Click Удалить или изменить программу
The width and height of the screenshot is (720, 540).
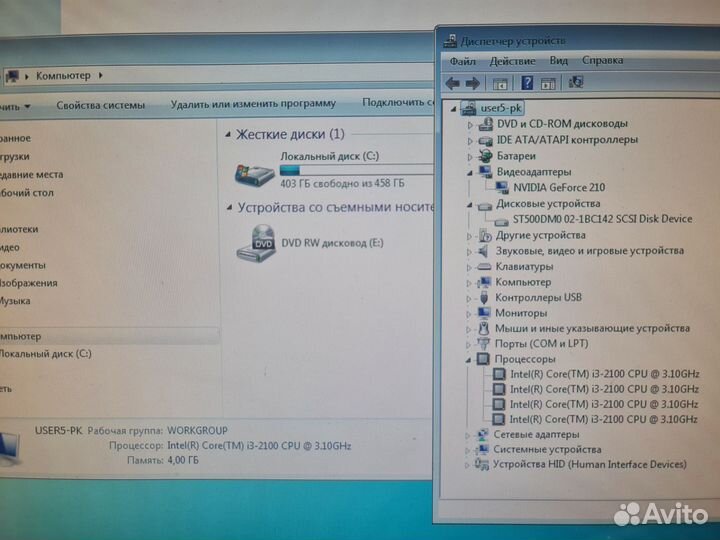pyautogui.click(x=253, y=104)
